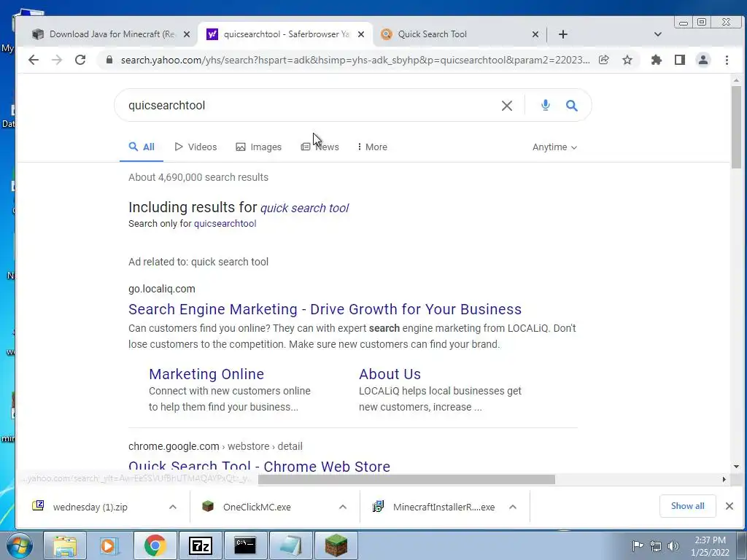The width and height of the screenshot is (747, 560).
Task: Open a new browser tab
Action: pos(562,34)
